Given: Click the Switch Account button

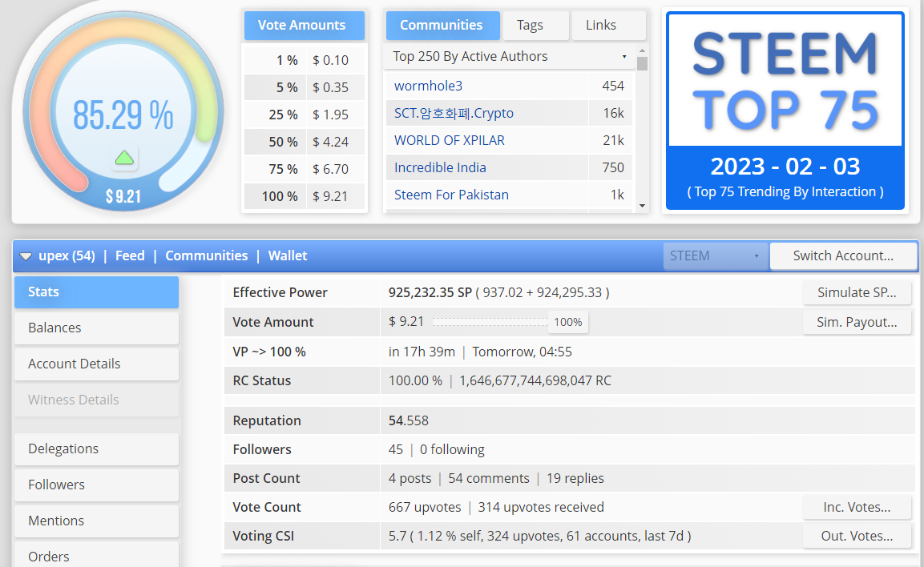Looking at the screenshot, I should tap(843, 256).
